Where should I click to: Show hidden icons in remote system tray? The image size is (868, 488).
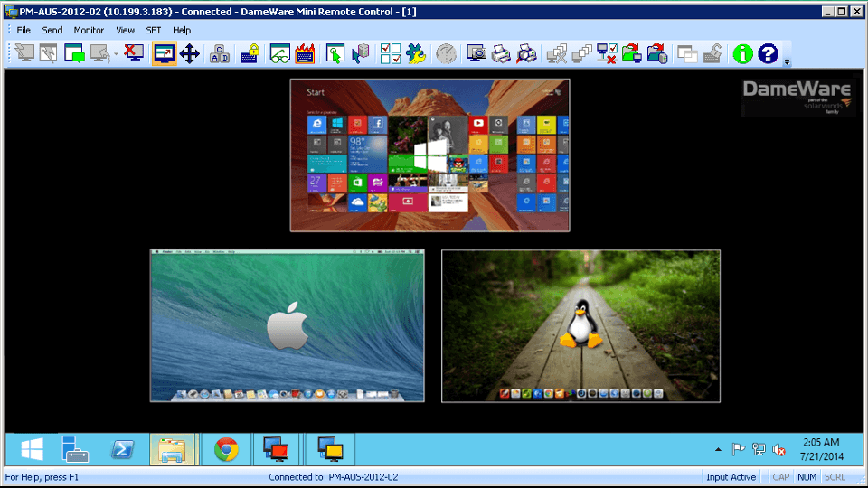[x=719, y=449]
